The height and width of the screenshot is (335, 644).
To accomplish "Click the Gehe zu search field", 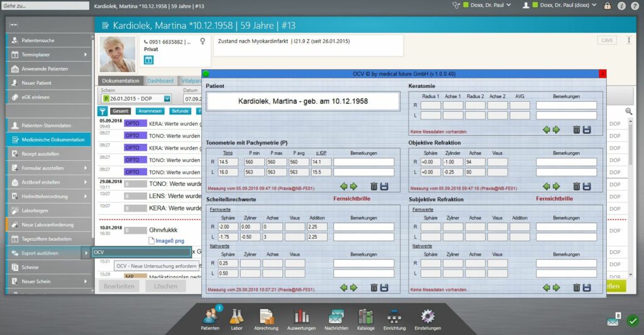I will (44, 5).
